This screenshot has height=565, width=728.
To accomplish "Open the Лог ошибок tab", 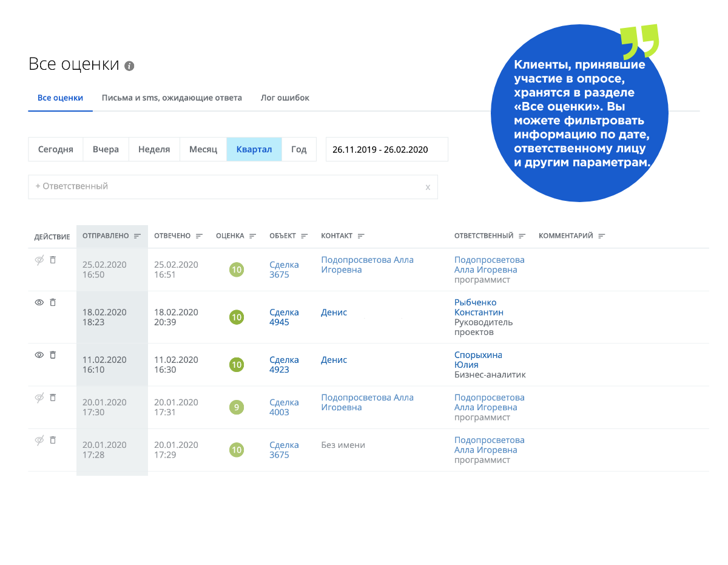I will coord(285,98).
